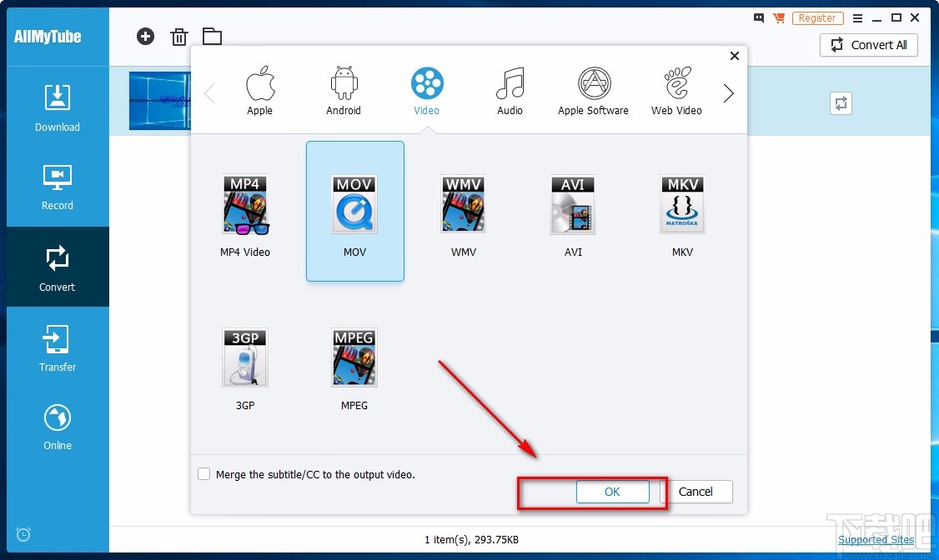The height and width of the screenshot is (560, 939).
Task: Select the WMV format
Action: [464, 215]
